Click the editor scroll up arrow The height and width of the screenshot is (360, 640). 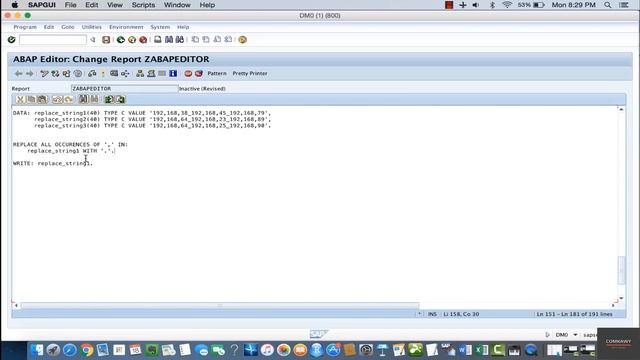[x=621, y=109]
